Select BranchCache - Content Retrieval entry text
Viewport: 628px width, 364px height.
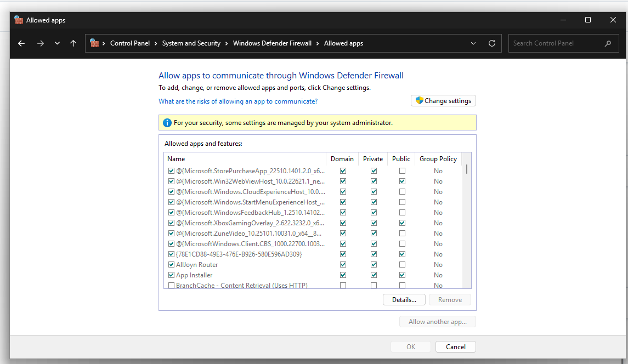(x=242, y=286)
